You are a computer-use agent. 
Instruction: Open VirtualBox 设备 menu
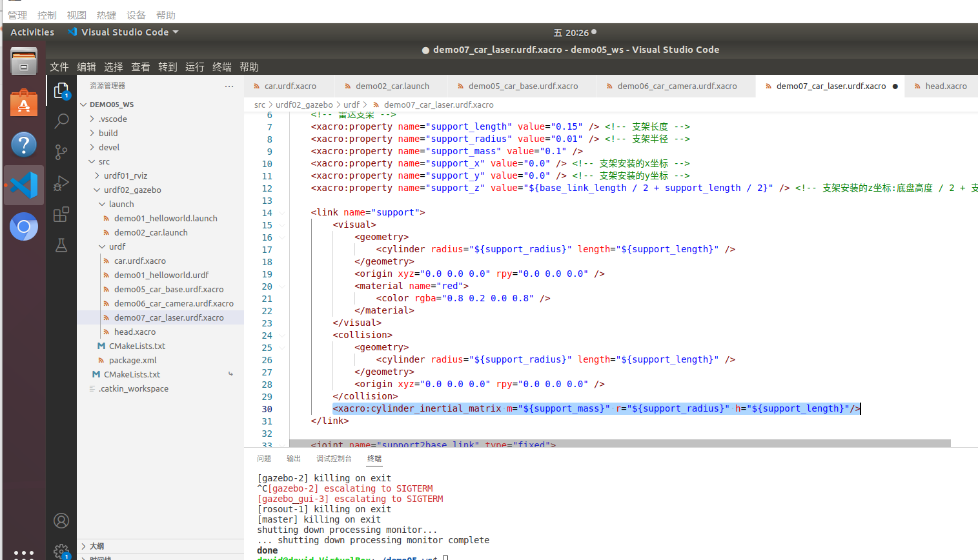[x=136, y=15]
